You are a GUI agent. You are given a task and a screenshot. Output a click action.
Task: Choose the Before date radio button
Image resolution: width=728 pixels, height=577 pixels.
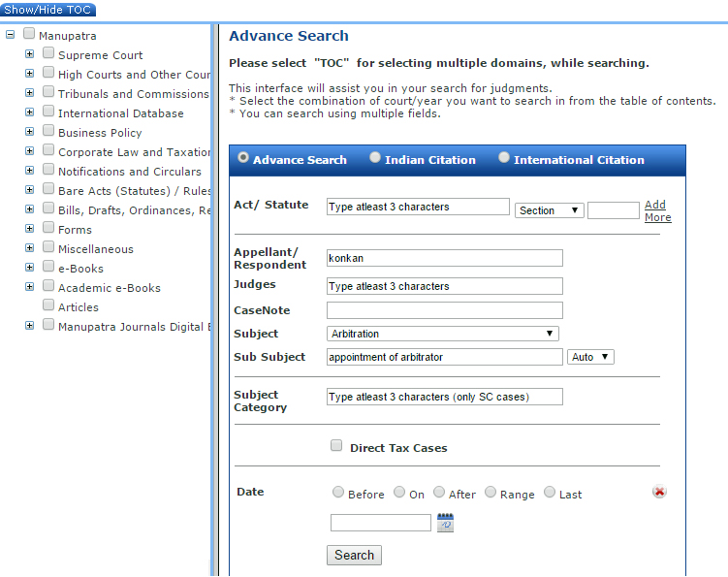[x=338, y=492]
